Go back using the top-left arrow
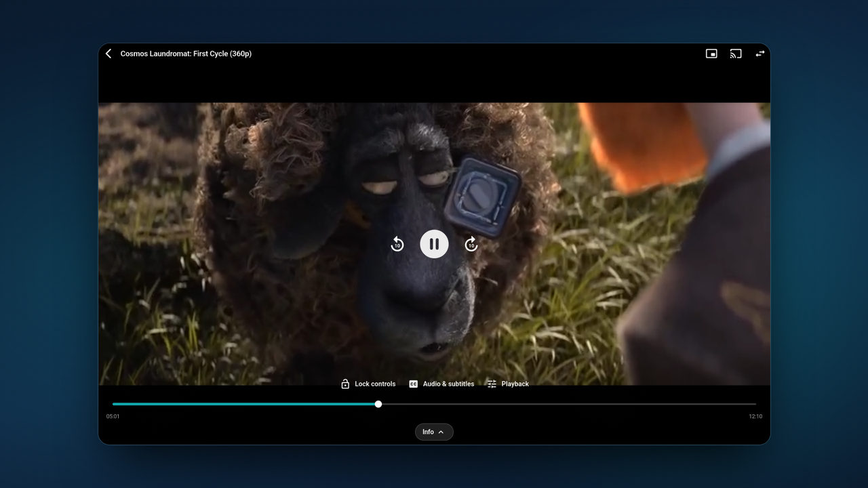Screen dimensions: 868x488 point(108,54)
